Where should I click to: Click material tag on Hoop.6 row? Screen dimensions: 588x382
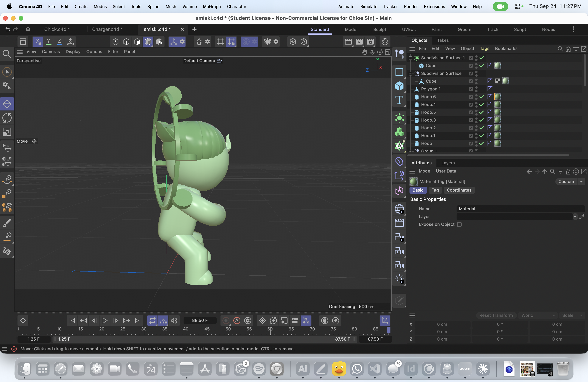[498, 97]
